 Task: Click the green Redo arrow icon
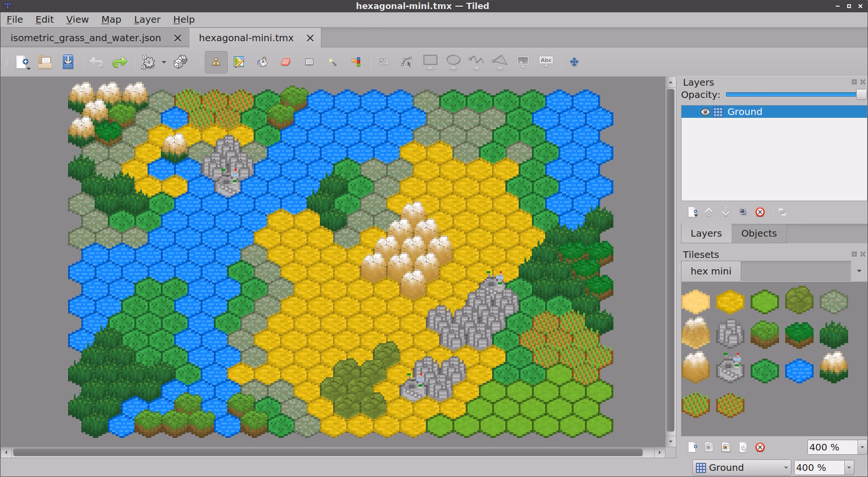[119, 62]
